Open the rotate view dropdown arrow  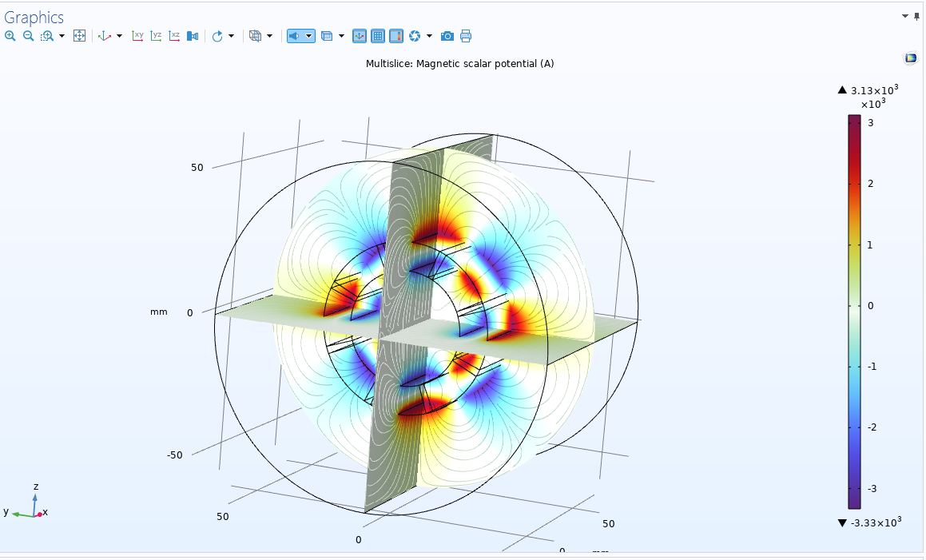coord(232,36)
